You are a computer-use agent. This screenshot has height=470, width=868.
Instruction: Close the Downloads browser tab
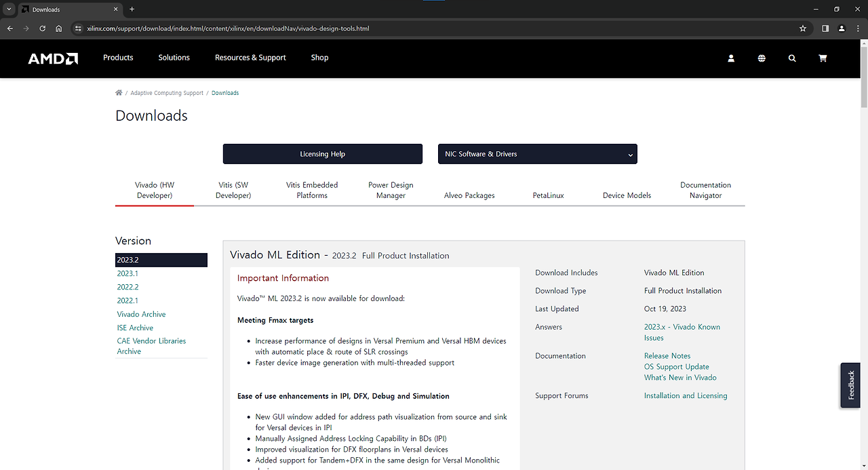point(115,9)
